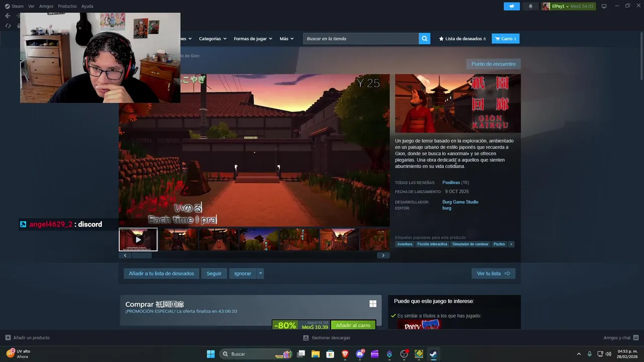This screenshot has width=644, height=362.
Task: Click the Windows platform icon in the purchase box
Action: [x=373, y=304]
